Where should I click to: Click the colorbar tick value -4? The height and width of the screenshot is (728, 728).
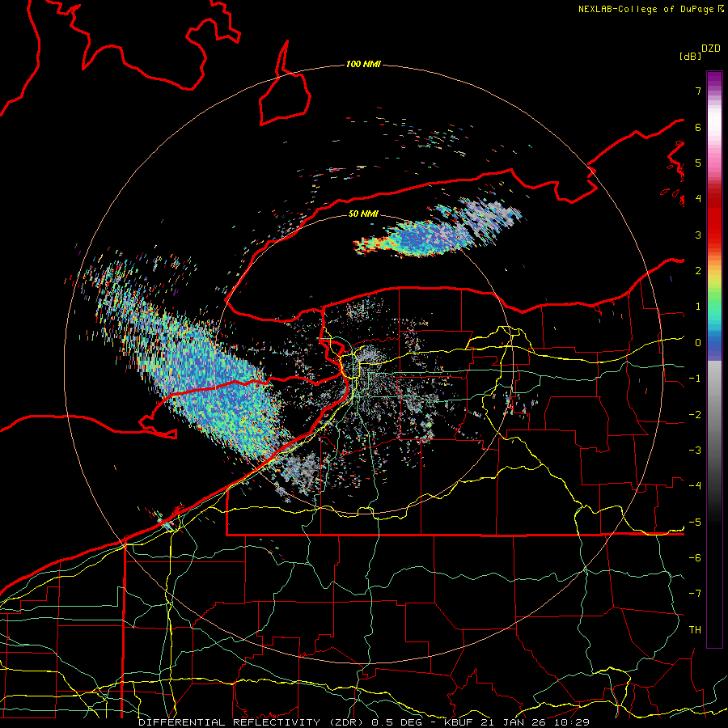pos(695,486)
